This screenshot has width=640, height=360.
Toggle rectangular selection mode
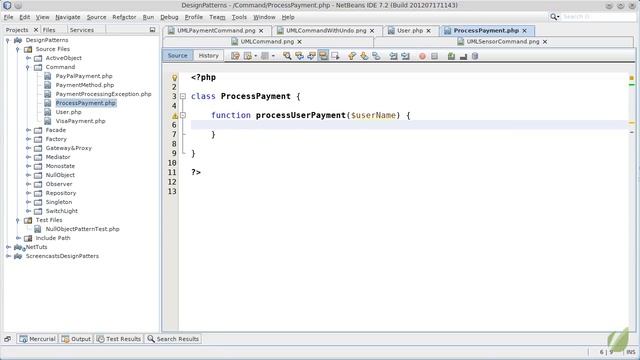pyautogui.click(x=335, y=56)
